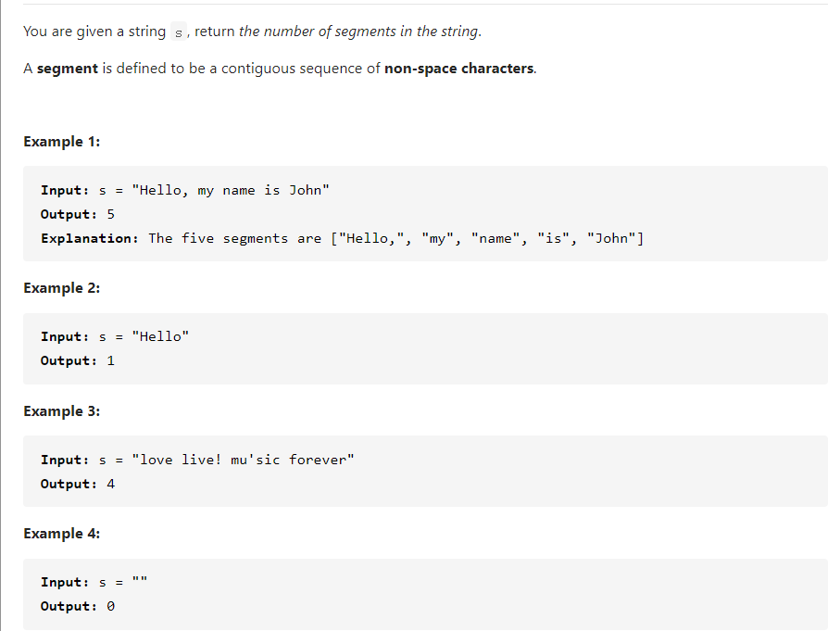Click the "You are given a string" sentence
840x631 pixels.
[x=94, y=32]
